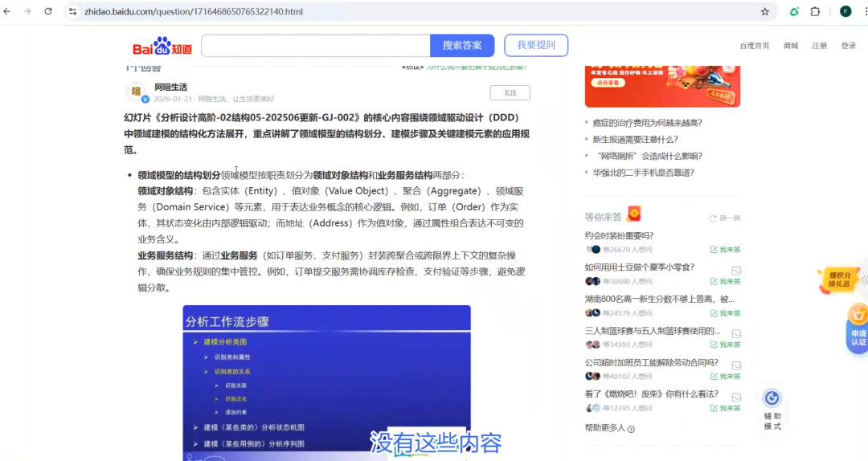Click text 等26670人想问
Screen dimensions: 868x461
click(x=627, y=250)
